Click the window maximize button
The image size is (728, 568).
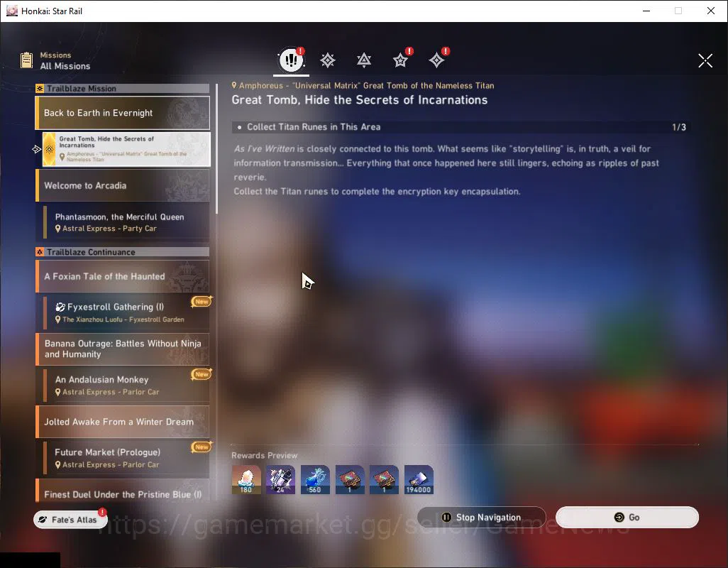678,11
